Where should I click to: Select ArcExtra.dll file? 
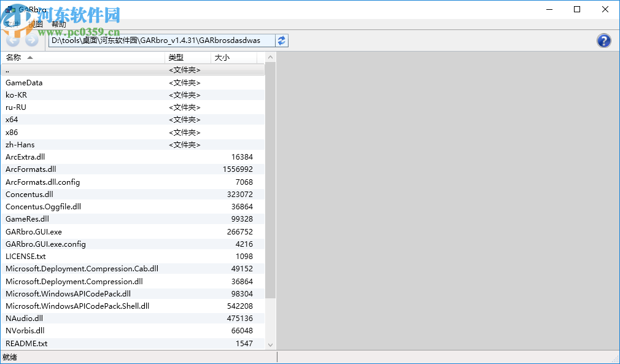(133, 157)
